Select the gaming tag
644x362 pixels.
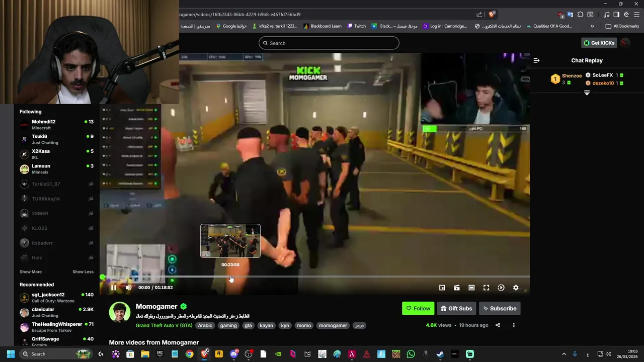pos(228,325)
